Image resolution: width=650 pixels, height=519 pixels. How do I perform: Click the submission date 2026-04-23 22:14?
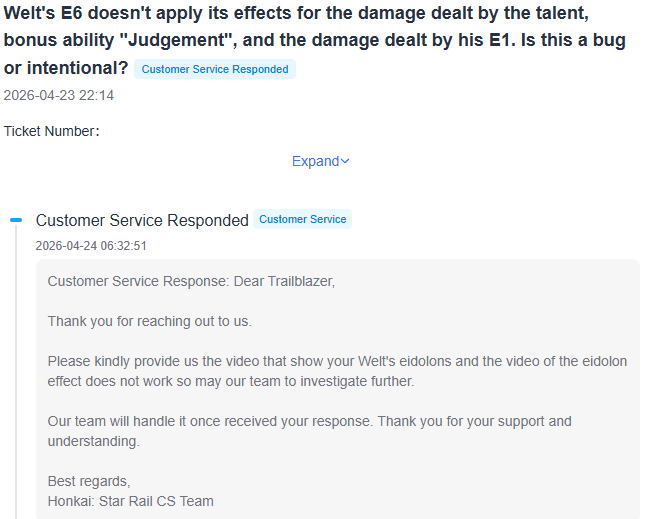point(59,96)
